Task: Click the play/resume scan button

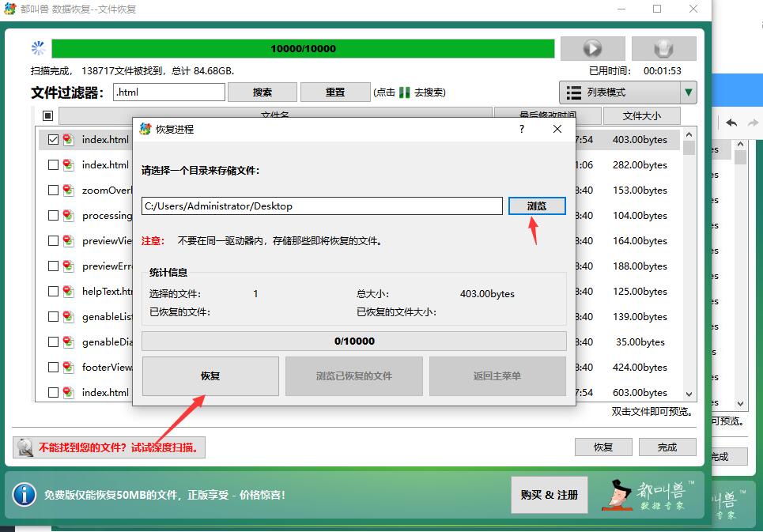Action: (x=592, y=48)
